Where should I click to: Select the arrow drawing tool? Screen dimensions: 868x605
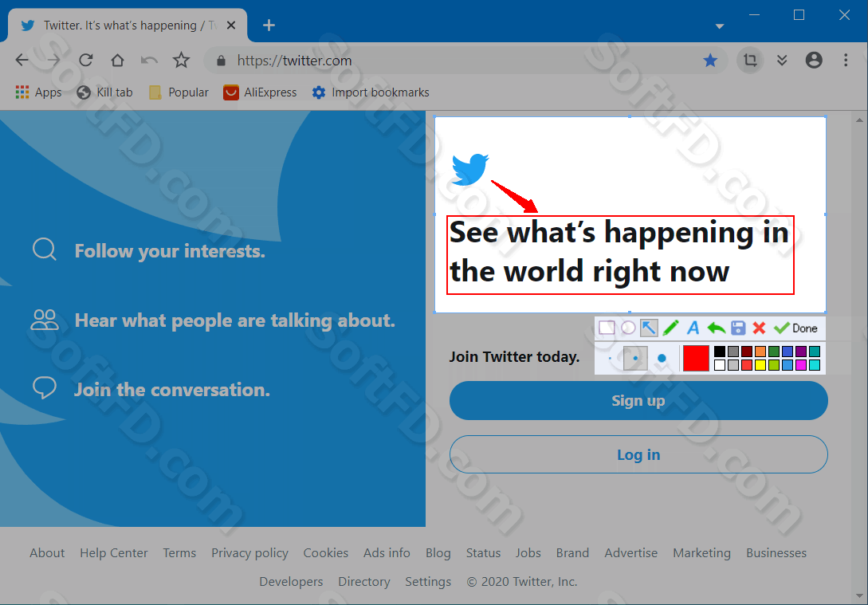pyautogui.click(x=649, y=328)
